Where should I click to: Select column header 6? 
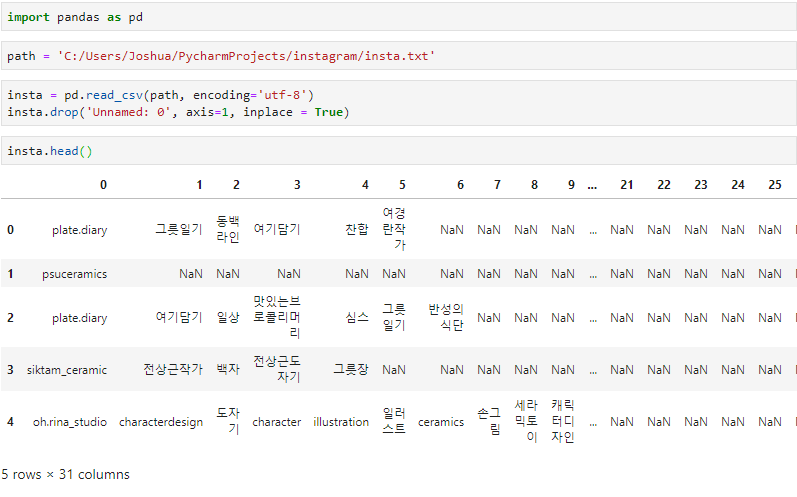point(460,185)
